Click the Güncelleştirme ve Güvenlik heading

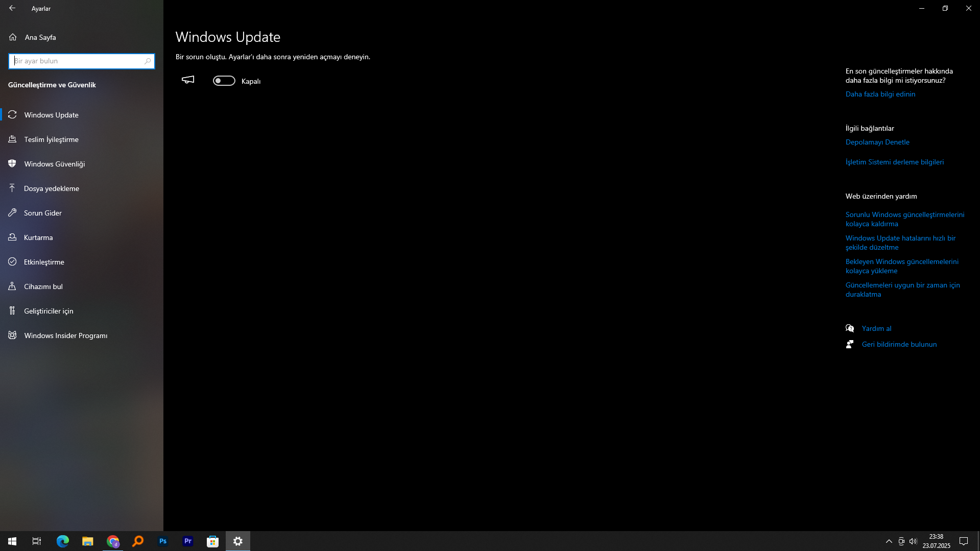[x=52, y=85]
